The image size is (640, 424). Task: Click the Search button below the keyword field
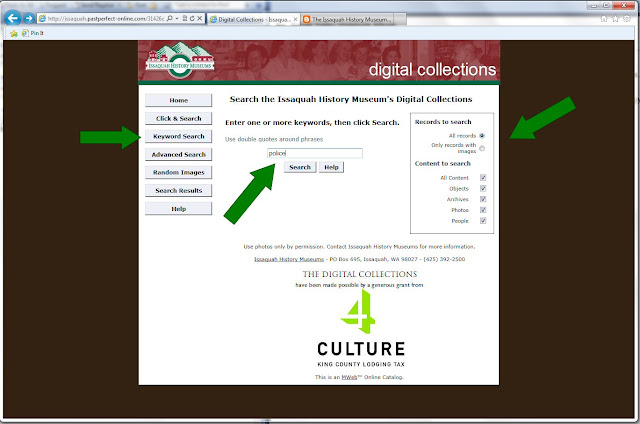click(x=300, y=167)
